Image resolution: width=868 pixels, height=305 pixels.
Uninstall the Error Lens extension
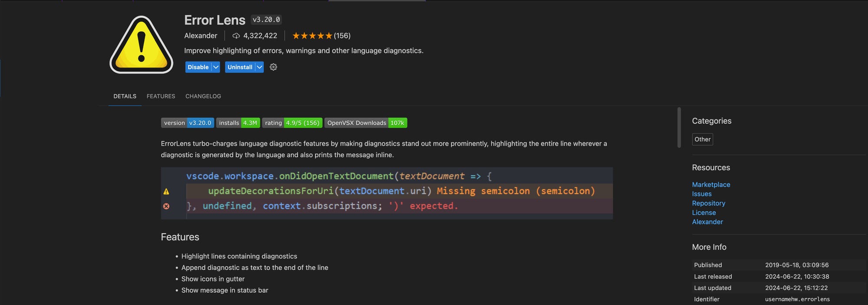240,67
